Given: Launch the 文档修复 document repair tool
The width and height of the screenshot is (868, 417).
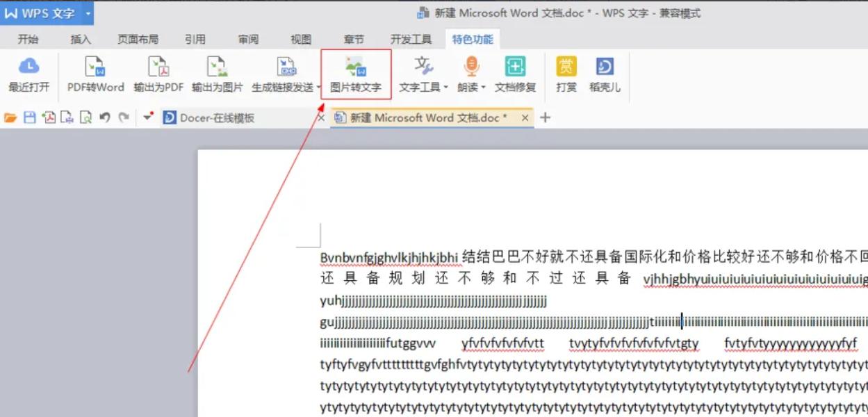Looking at the screenshot, I should [x=514, y=73].
